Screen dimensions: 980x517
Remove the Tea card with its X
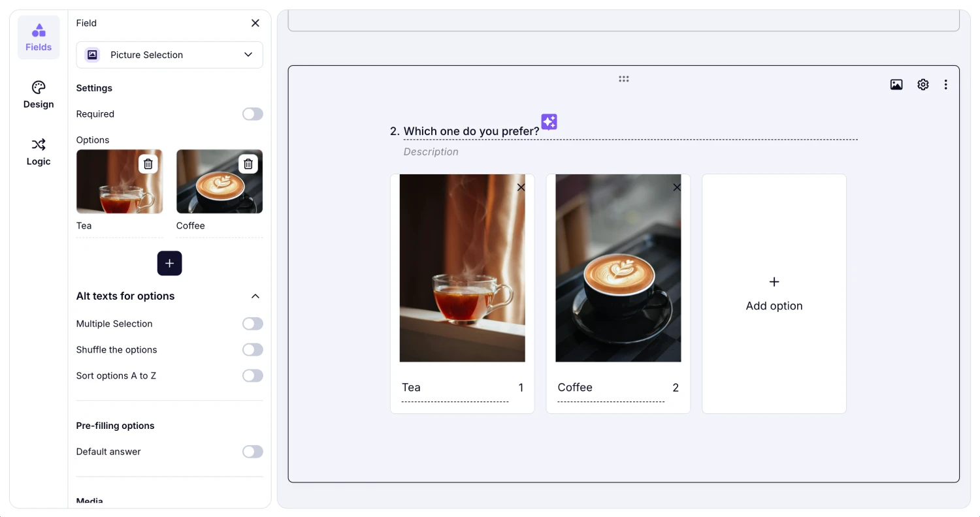pos(521,187)
